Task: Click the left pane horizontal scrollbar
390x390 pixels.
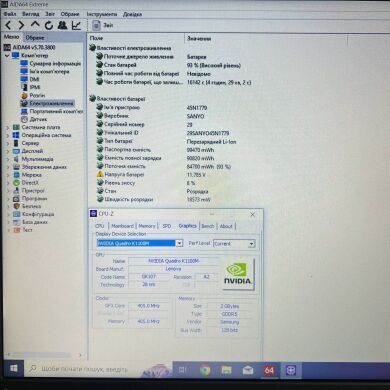Action: tap(43, 355)
